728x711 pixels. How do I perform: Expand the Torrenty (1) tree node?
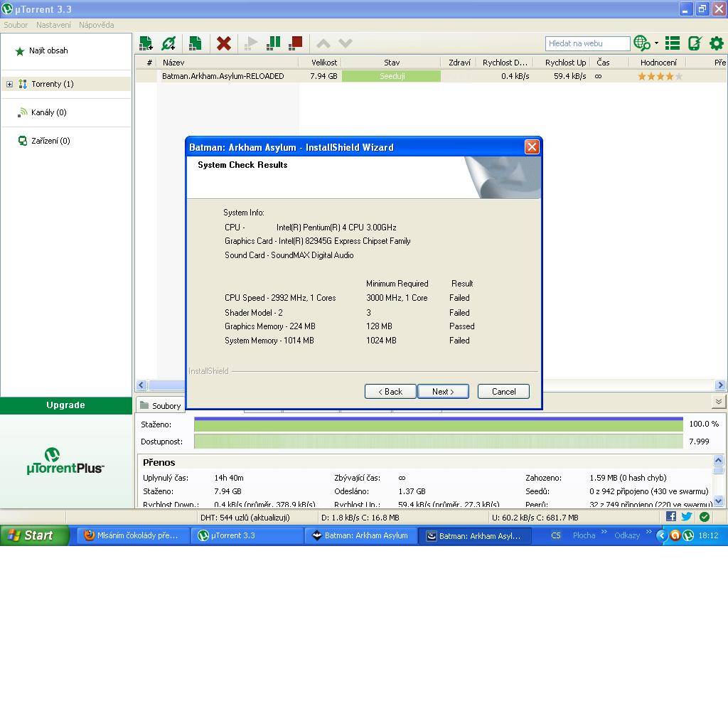click(x=9, y=84)
